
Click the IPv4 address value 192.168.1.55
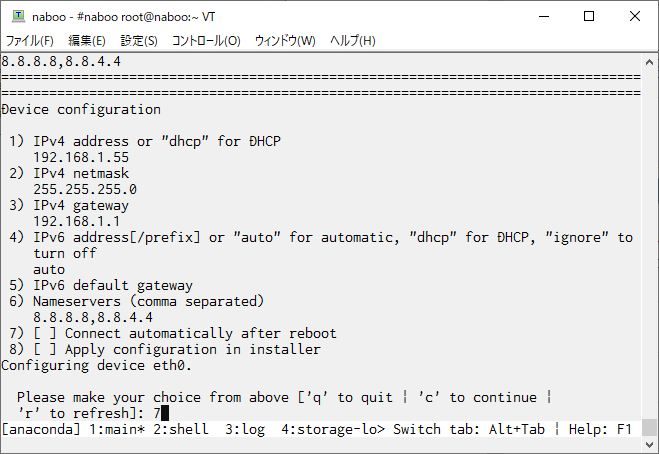(81, 157)
